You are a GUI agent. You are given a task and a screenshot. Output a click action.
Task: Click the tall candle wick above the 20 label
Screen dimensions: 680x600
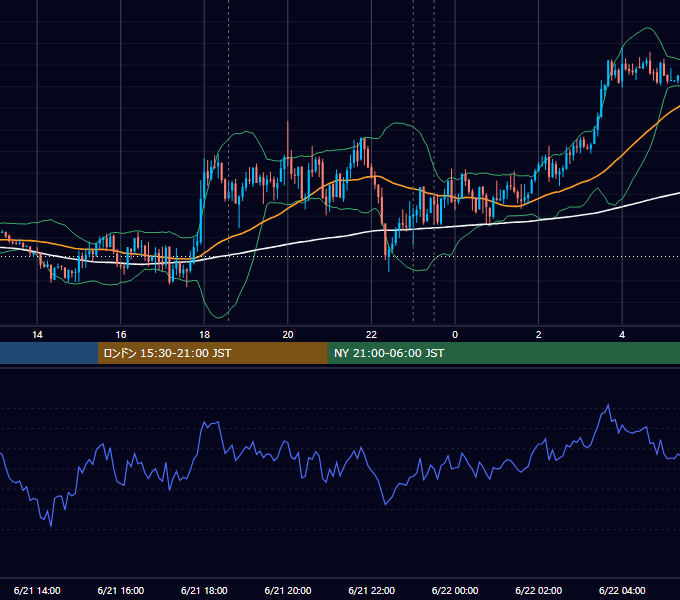tap(288, 139)
